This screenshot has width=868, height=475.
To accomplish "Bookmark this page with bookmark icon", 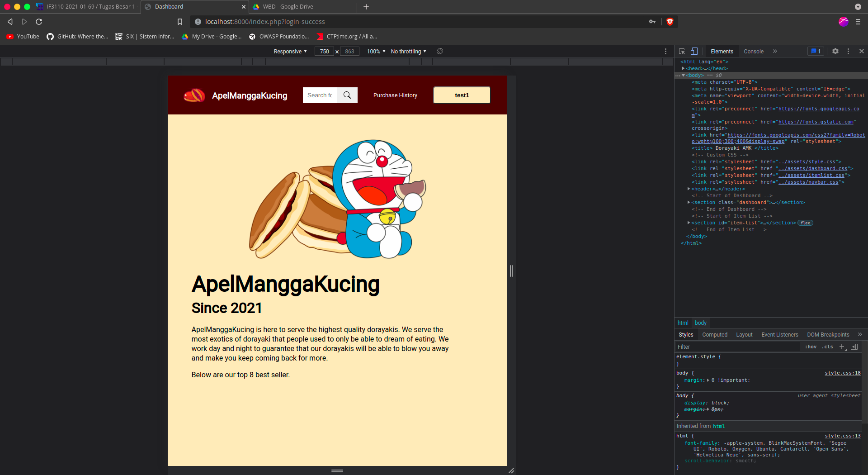I will [180, 22].
